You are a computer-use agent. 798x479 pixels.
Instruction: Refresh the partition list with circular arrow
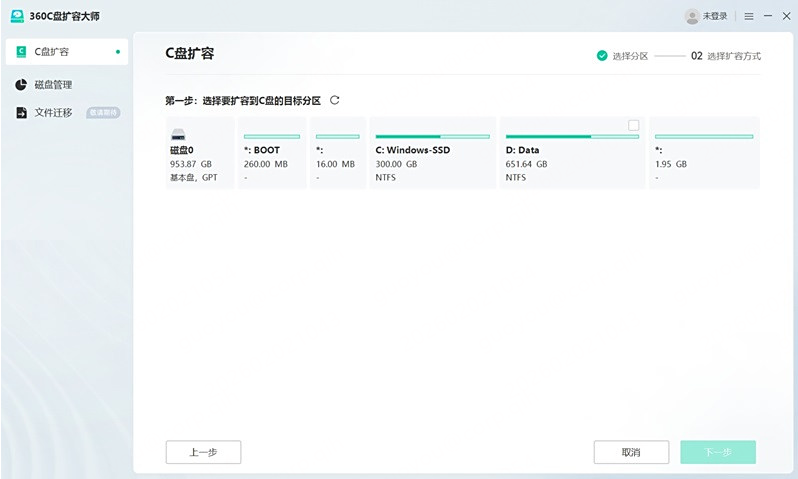(334, 100)
